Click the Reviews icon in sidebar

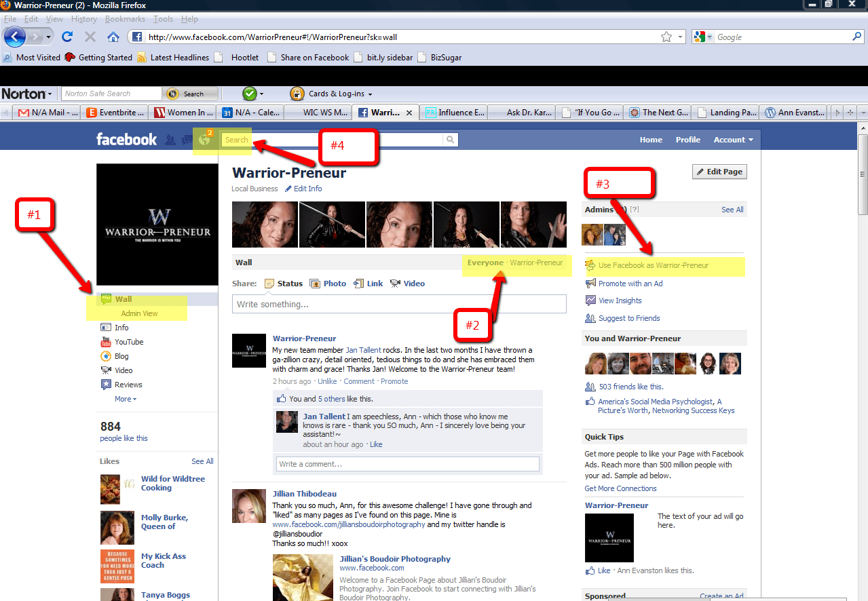(107, 384)
